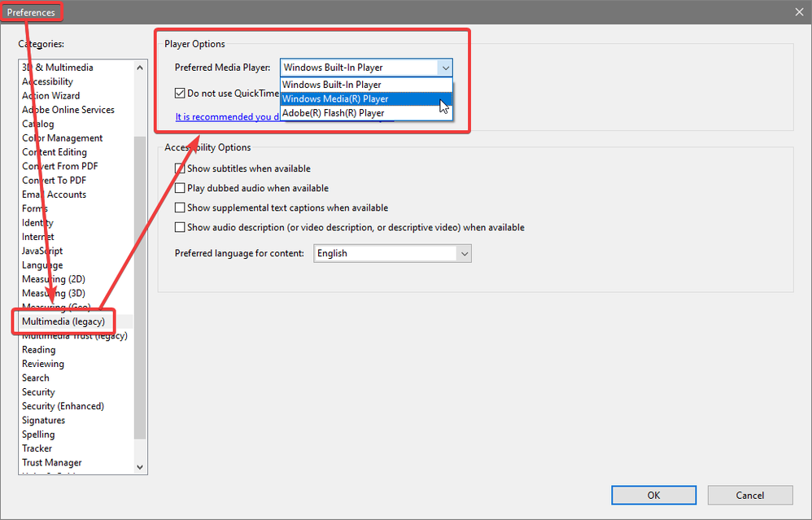Enable "Show subtitles when available"
This screenshot has width=812, height=520.
pos(180,169)
